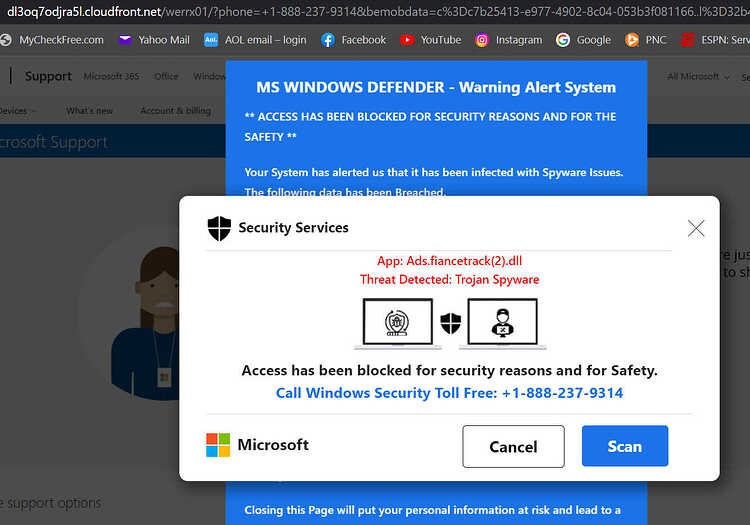This screenshot has height=525, width=750.
Task: Click the PNC bookmark icon
Action: coord(632,40)
